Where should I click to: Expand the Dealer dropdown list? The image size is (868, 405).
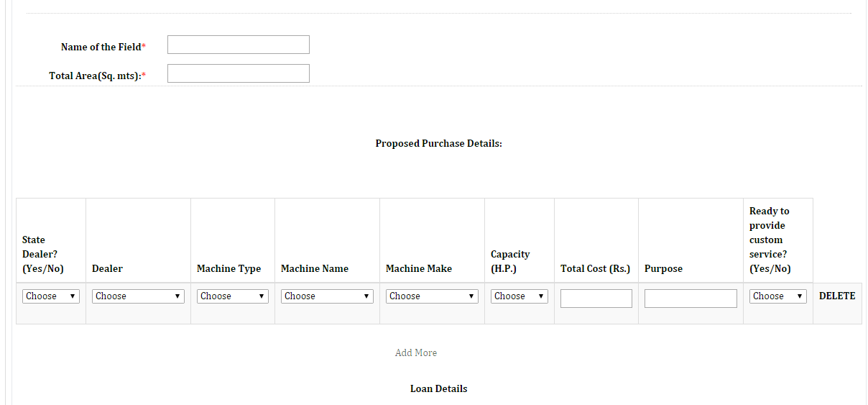click(x=139, y=296)
